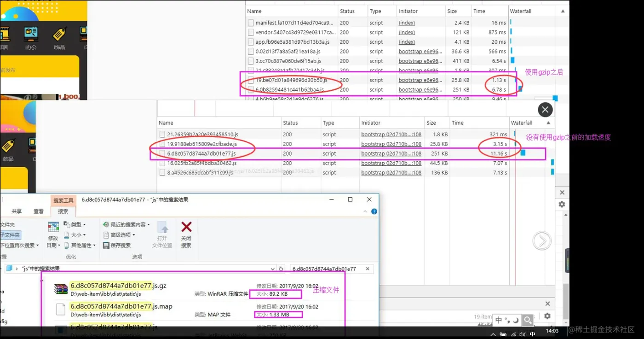Click the file icon of vendor.5407c43d9729e03117ca row
This screenshot has width=644, height=339.
(251, 32)
